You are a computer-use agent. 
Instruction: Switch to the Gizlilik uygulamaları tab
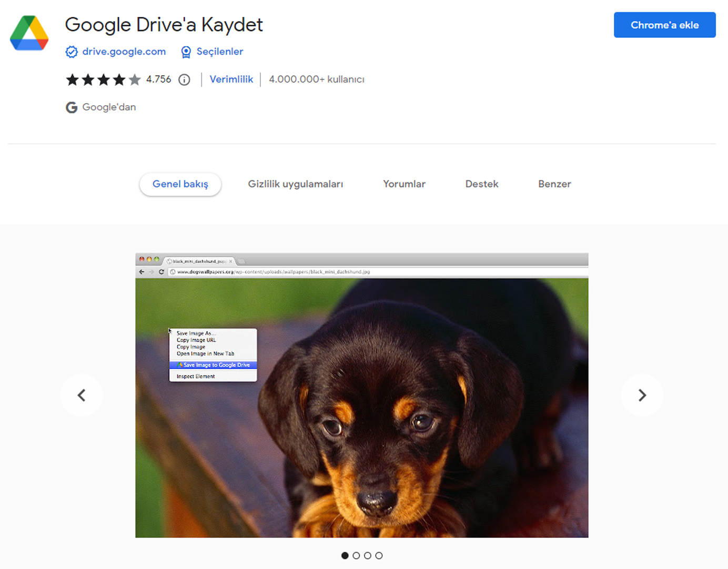pos(296,184)
